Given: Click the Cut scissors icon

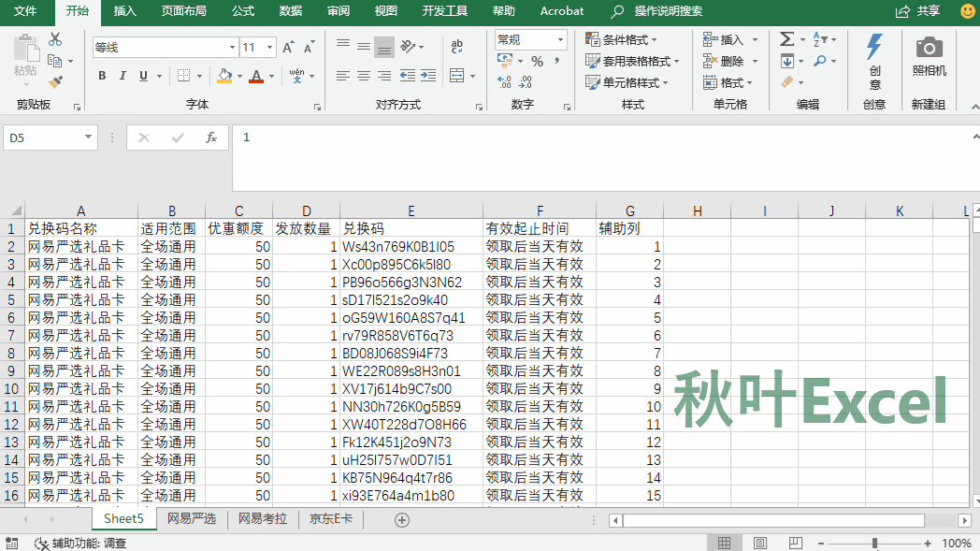Looking at the screenshot, I should click(x=55, y=39).
